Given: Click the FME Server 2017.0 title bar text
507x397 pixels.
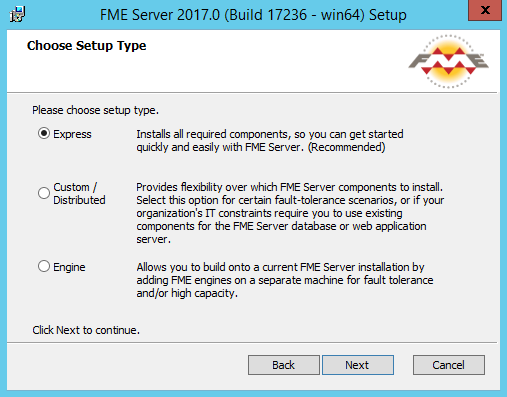Looking at the screenshot, I should 253,15.
